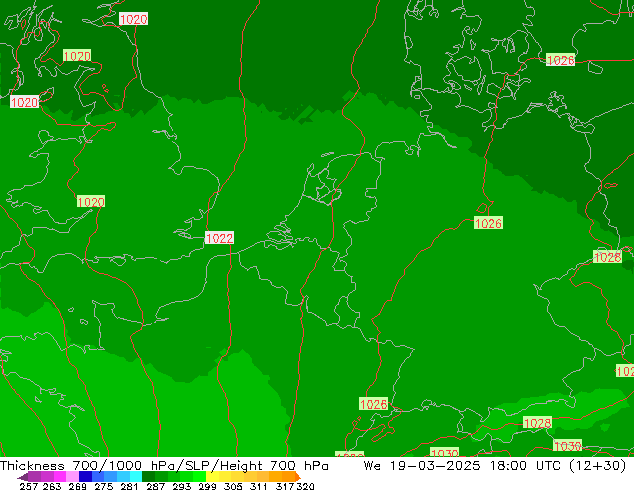The width and height of the screenshot is (634, 490).
Task: Click the 'Thickness 700/1000 hPa/SLP/Height 700 hPa' title
Action: [x=164, y=466]
